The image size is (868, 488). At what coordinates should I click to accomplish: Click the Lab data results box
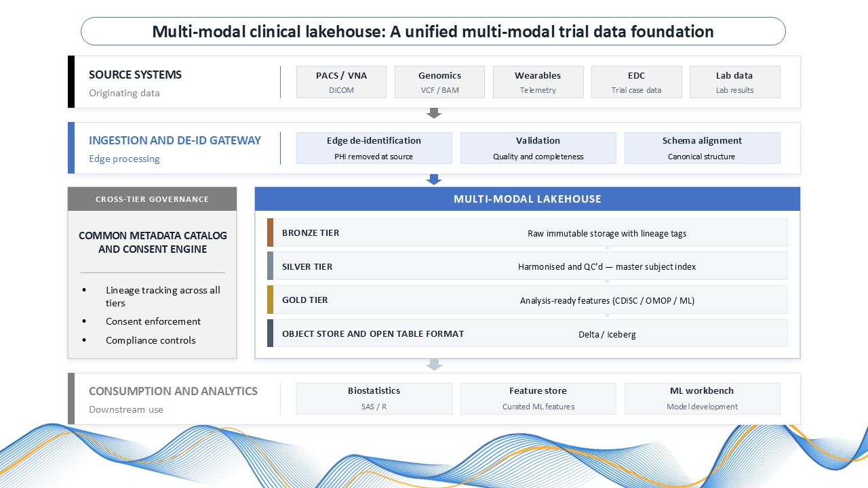[x=734, y=82]
